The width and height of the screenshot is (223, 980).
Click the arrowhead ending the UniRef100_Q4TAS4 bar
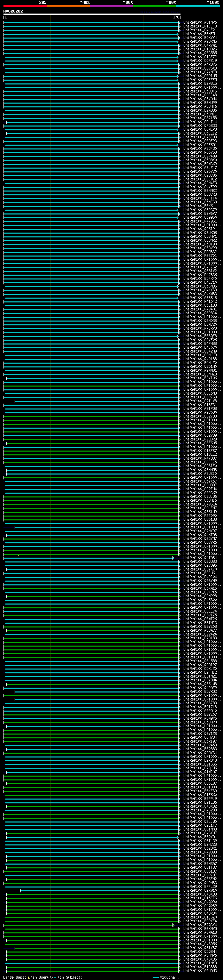click(174, 558)
